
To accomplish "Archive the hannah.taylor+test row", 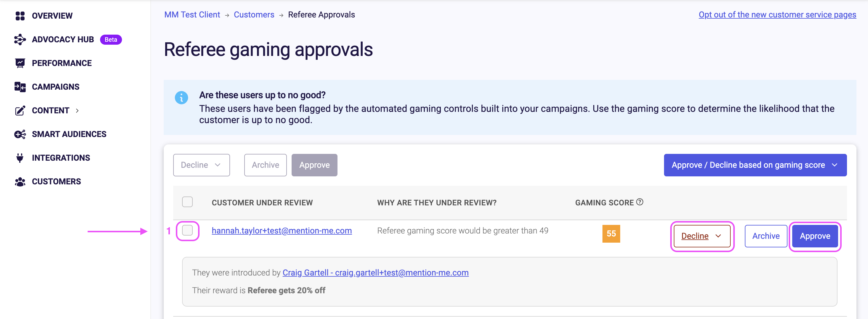I will (766, 236).
